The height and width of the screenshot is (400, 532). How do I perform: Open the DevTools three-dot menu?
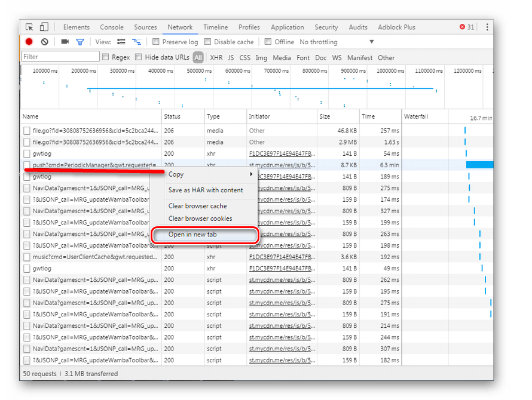(x=487, y=27)
